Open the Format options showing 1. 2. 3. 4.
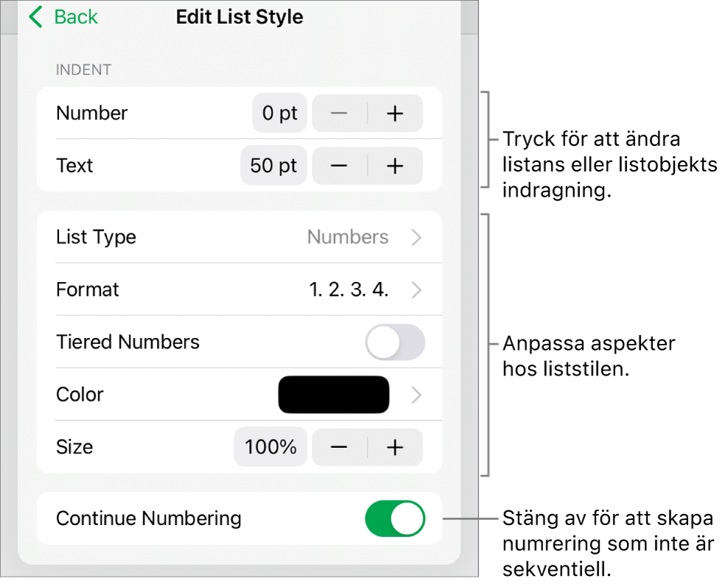The height and width of the screenshot is (584, 728). pos(416,289)
